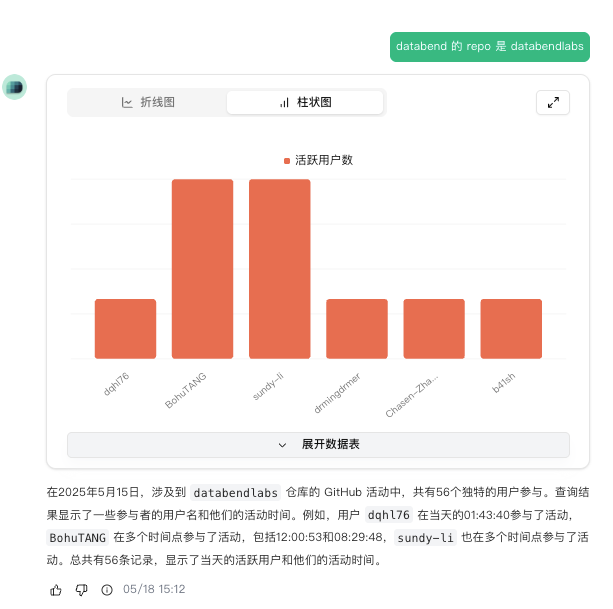Expand the chart to fullscreen

click(x=553, y=102)
